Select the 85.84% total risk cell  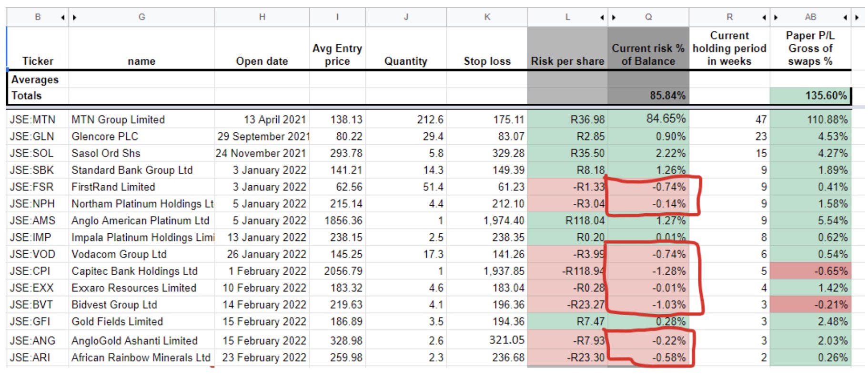tap(648, 96)
